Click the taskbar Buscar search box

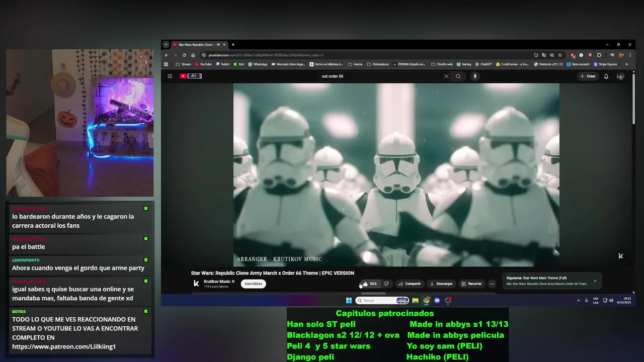(x=382, y=301)
